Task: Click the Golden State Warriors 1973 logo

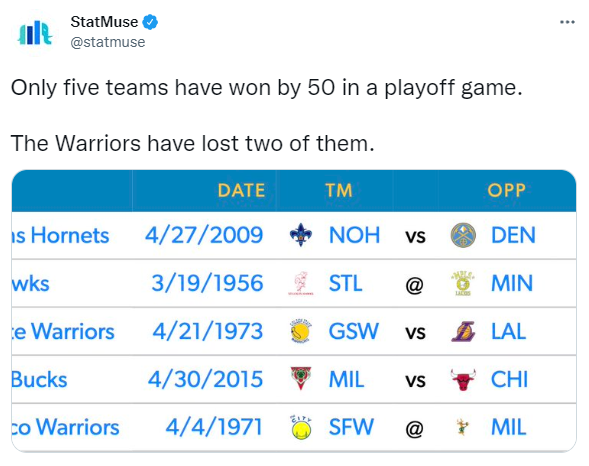Action: pyautogui.click(x=301, y=331)
